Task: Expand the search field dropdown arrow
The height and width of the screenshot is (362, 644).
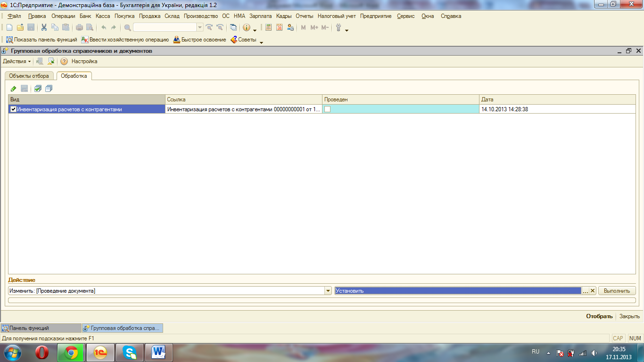Action: (199, 27)
